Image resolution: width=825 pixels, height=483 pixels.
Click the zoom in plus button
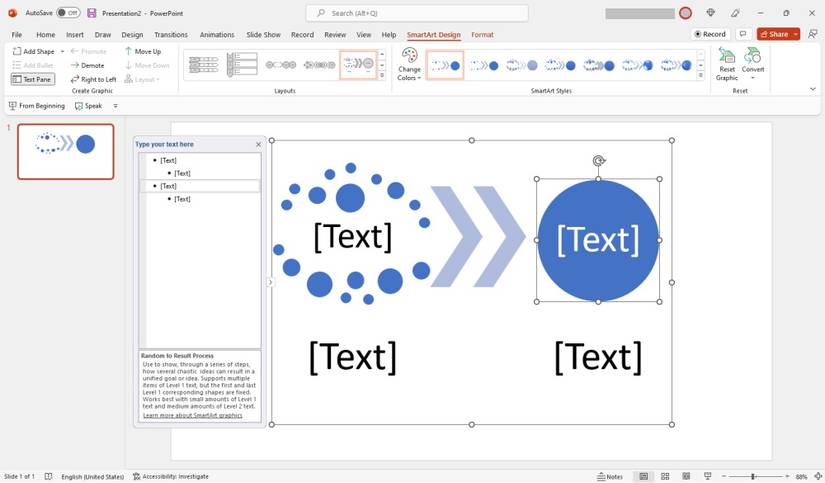pos(787,476)
